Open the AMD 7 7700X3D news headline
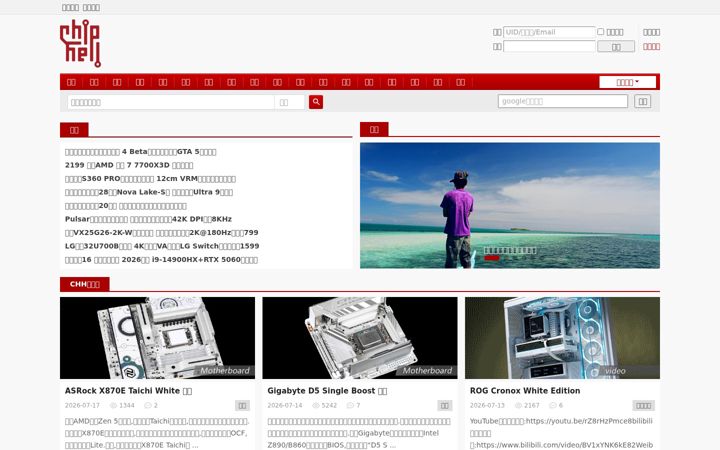The height and width of the screenshot is (450, 720). (x=129, y=165)
